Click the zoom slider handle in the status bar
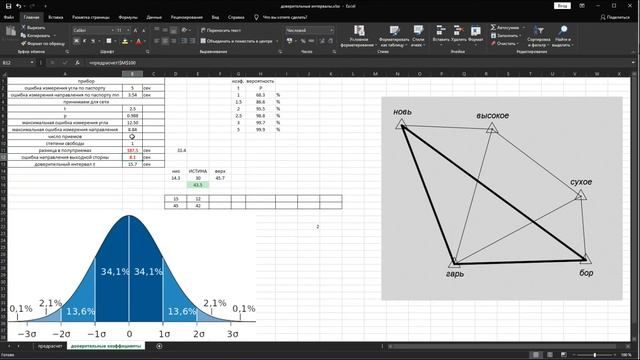The width and height of the screenshot is (640, 360). 595,355
